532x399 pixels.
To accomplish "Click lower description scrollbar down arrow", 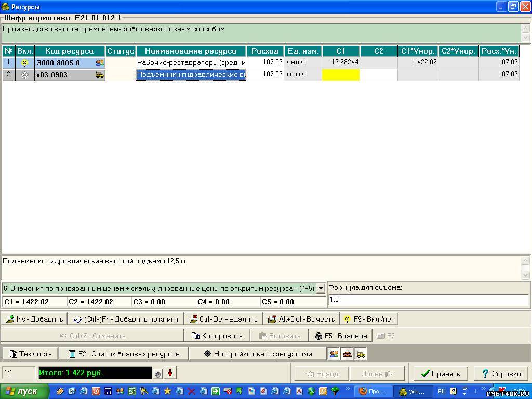I will pyautogui.click(x=525, y=275).
